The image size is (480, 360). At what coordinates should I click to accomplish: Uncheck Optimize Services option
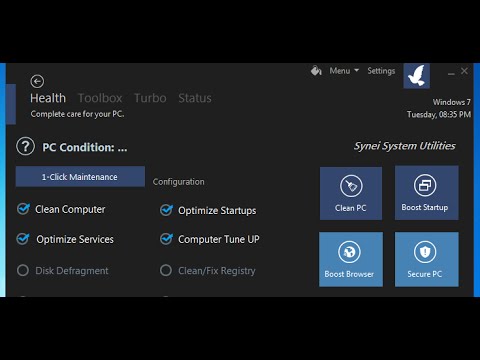23,239
